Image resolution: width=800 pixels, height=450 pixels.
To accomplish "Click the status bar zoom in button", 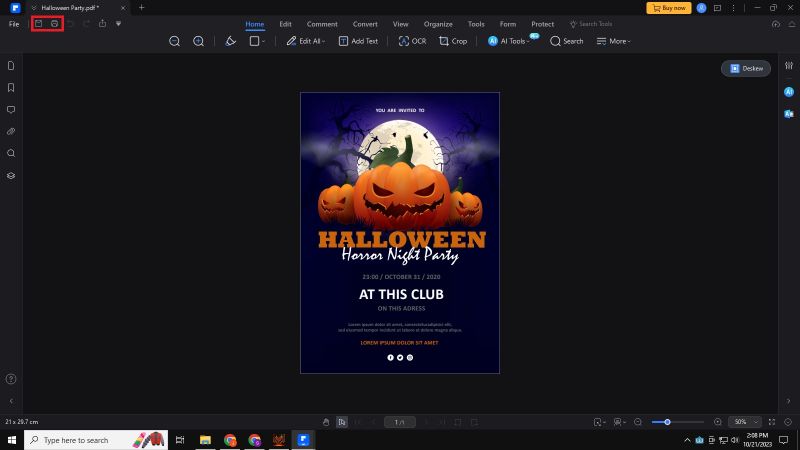I will click(718, 422).
